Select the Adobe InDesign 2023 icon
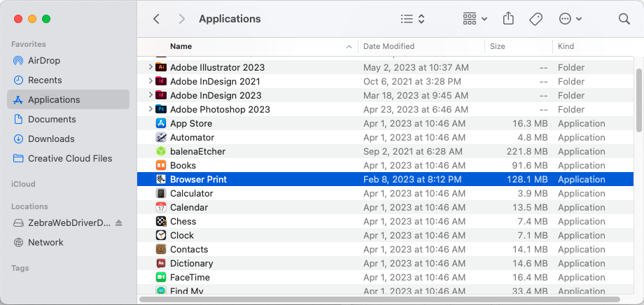 point(161,95)
